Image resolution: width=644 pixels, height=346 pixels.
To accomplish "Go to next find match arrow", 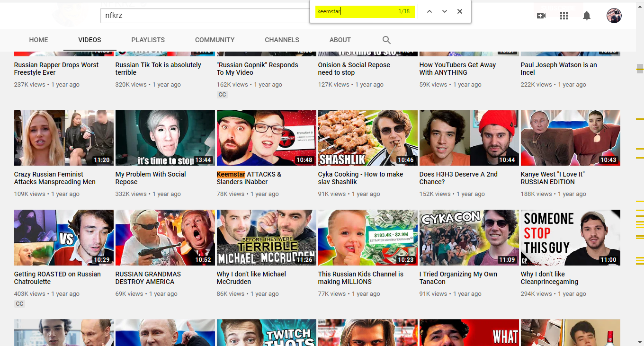I will (x=445, y=11).
